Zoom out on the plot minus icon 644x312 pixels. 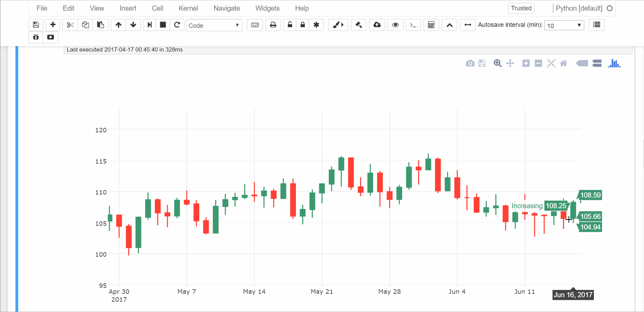538,63
